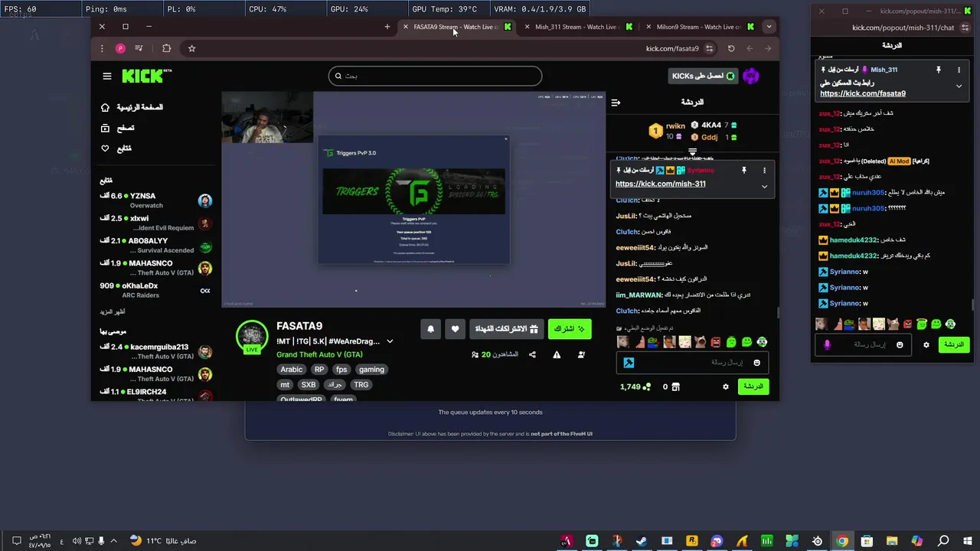Click the site settings icon beside kick.com/fasata9
The image size is (980, 551).
[x=709, y=48]
